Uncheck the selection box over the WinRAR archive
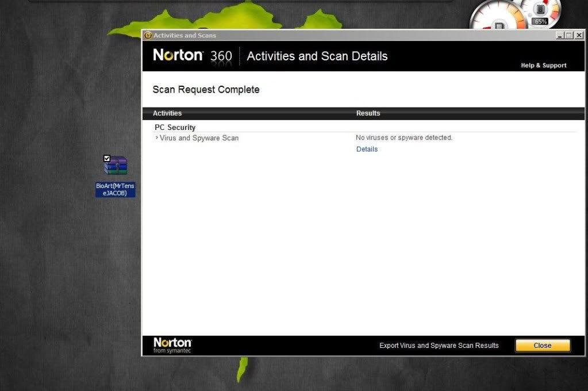588x391 pixels. click(106, 157)
